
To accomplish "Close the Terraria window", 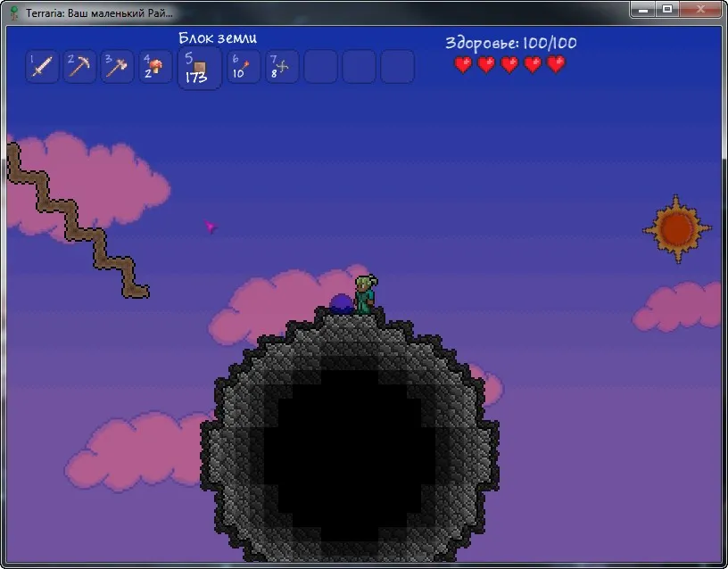I will [701, 9].
